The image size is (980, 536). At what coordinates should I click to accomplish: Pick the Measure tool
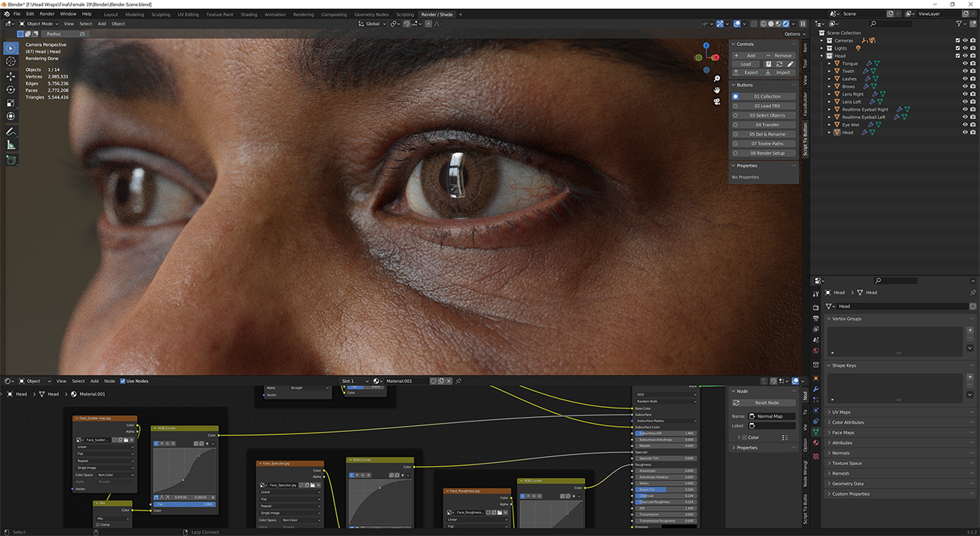click(x=11, y=145)
